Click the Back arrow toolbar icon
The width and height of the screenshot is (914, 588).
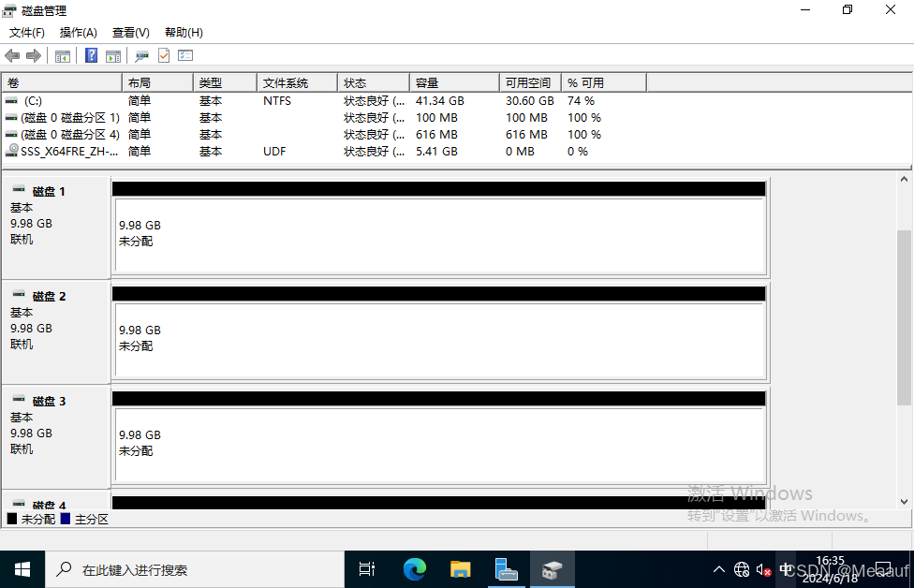tap(12, 56)
